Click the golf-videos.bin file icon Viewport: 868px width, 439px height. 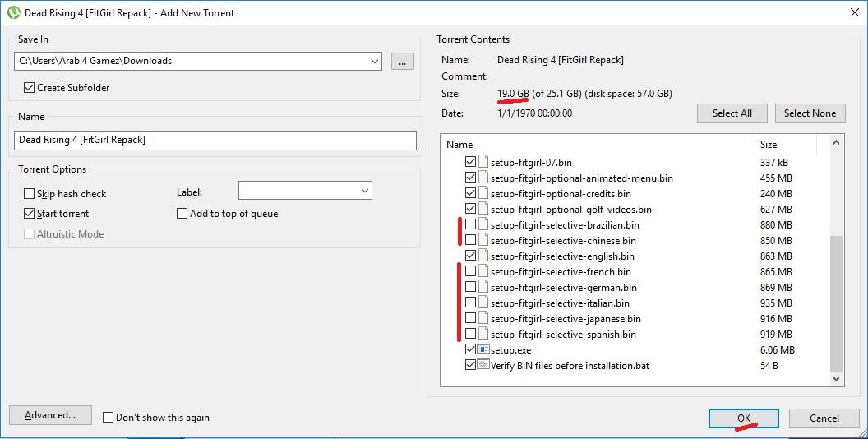click(483, 210)
